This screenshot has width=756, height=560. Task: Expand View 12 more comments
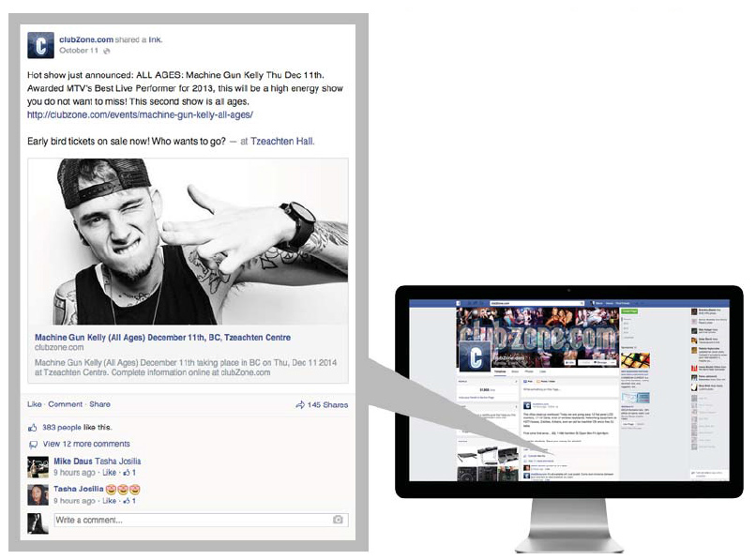pos(86,444)
